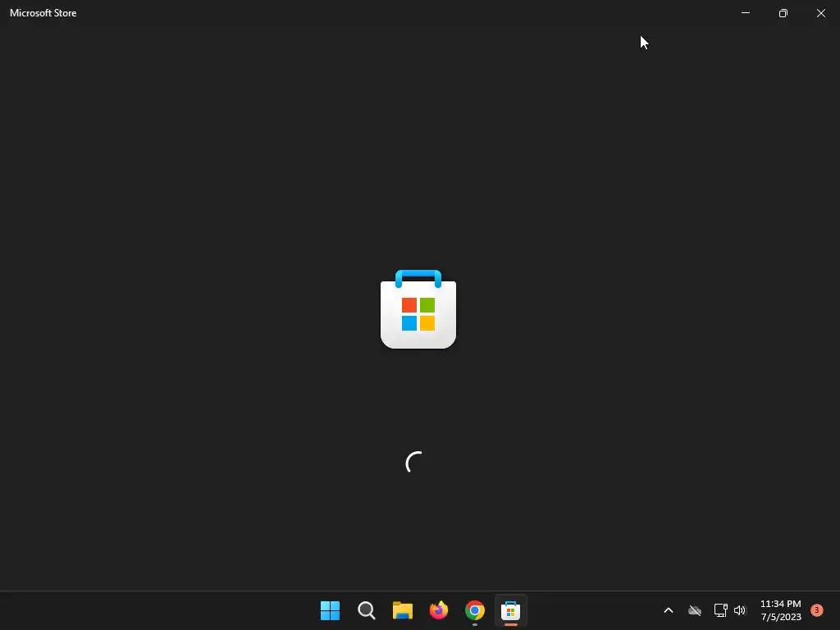Open the clock showing 11:34 PM
This screenshot has width=840, height=630.
click(x=781, y=610)
